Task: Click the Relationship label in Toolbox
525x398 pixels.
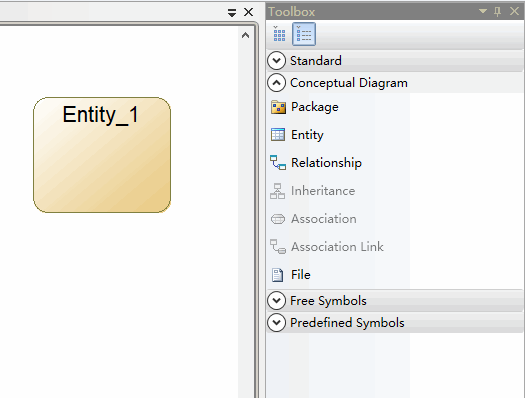Action: pos(326,163)
